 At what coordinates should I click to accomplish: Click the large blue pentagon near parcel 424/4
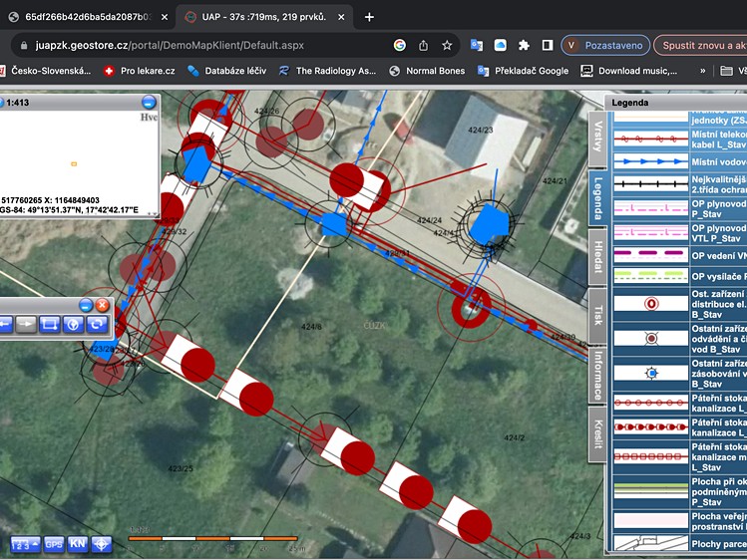pyautogui.click(x=490, y=223)
